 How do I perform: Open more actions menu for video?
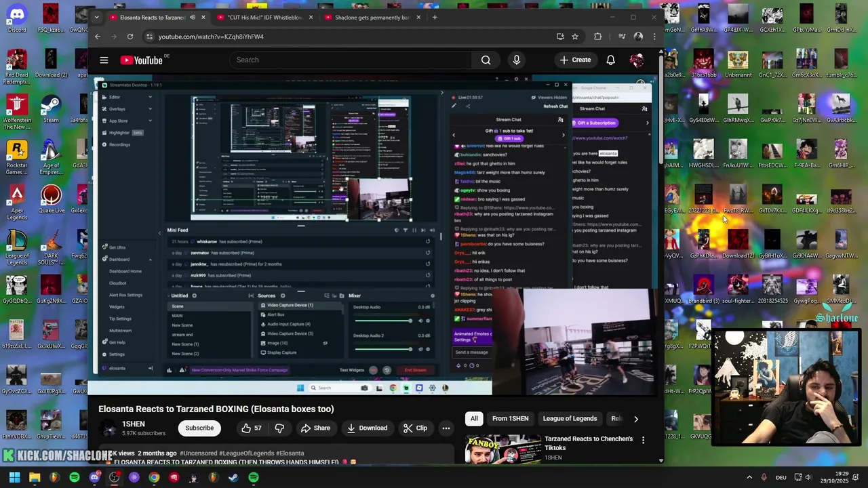[446, 428]
